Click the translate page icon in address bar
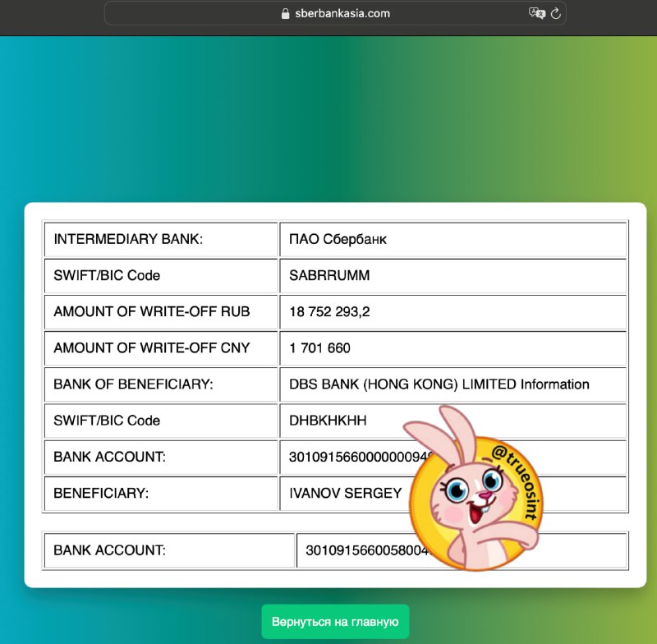The image size is (657, 644). click(x=537, y=13)
